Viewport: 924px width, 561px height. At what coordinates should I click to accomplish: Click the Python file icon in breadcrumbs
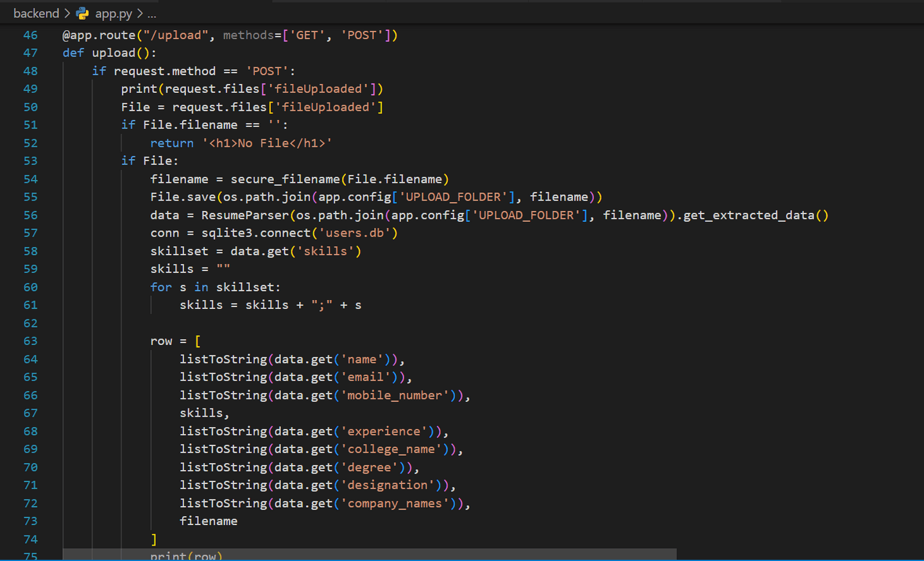pyautogui.click(x=82, y=13)
